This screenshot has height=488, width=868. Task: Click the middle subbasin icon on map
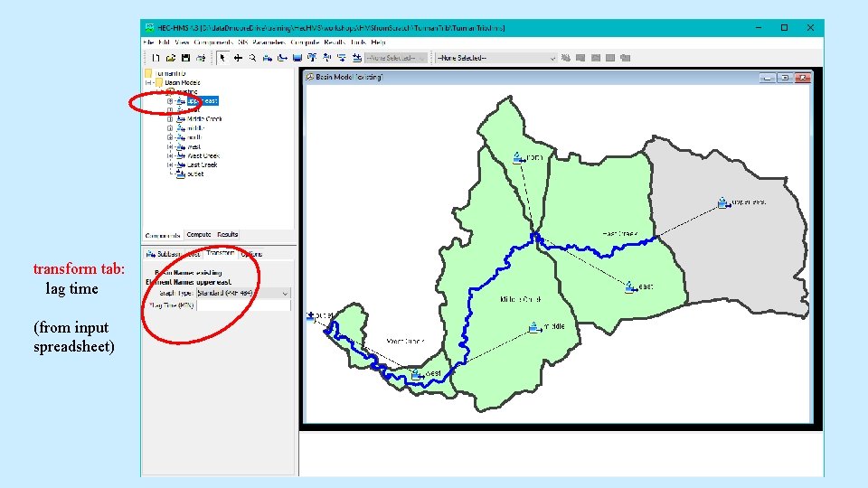(534, 327)
